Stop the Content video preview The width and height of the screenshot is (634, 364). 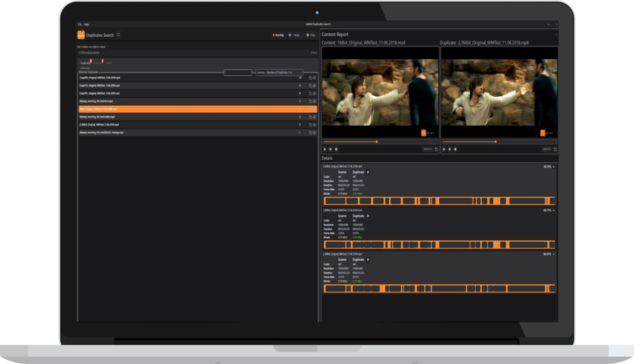pos(336,149)
